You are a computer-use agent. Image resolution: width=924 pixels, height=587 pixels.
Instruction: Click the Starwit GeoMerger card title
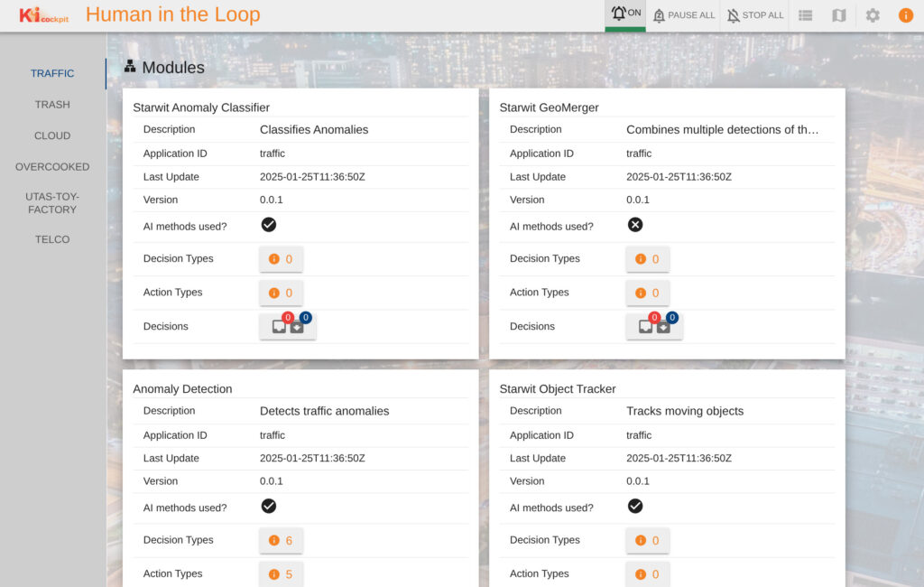coord(549,107)
